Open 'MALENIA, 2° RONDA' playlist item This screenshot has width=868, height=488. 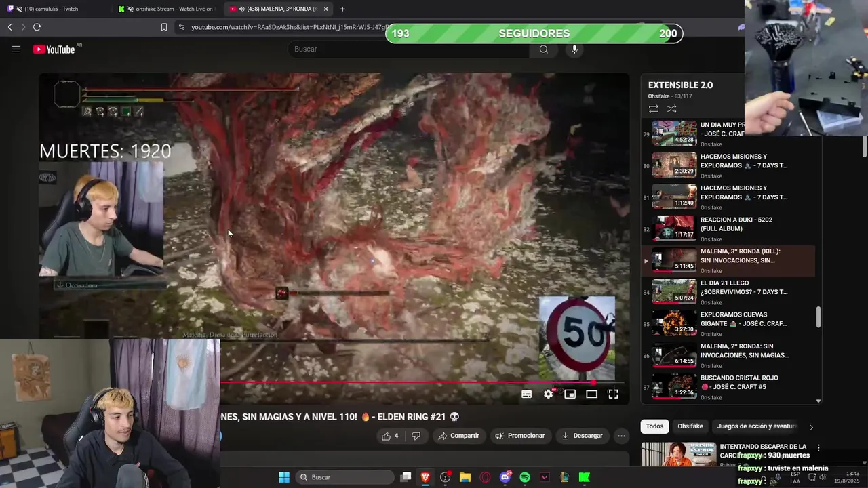[729, 355]
